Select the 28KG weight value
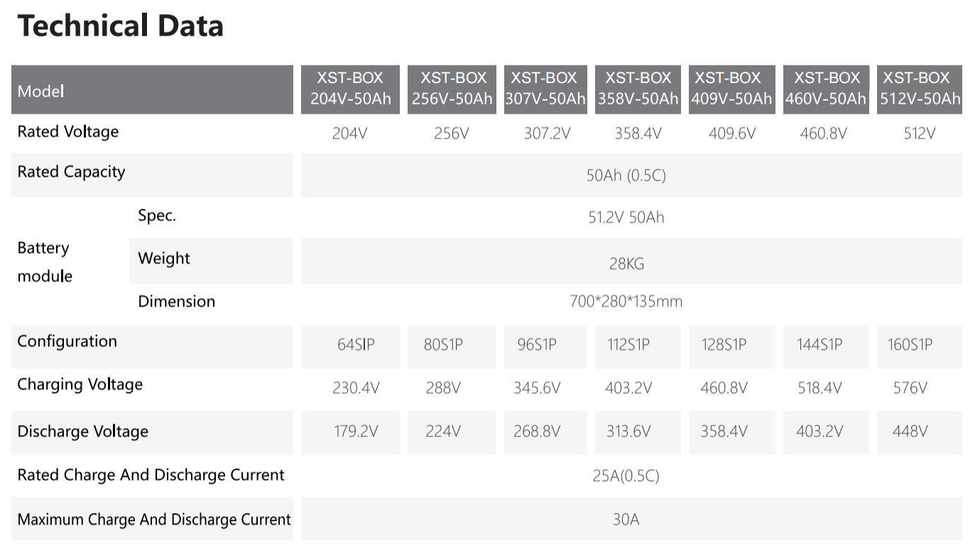 (626, 264)
